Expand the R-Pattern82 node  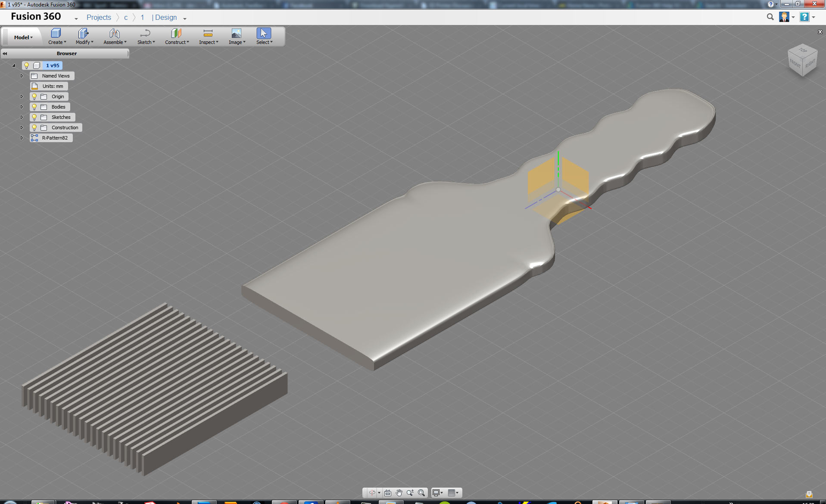tap(22, 138)
